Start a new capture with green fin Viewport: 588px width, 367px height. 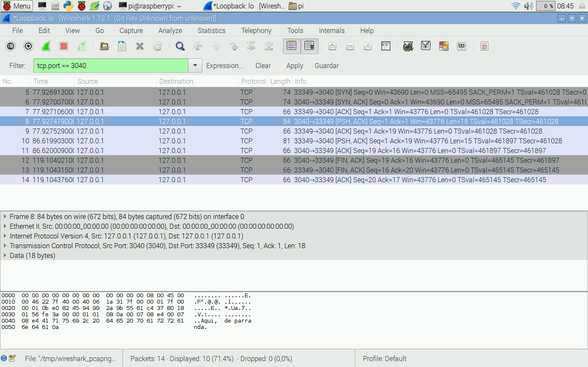pos(46,46)
